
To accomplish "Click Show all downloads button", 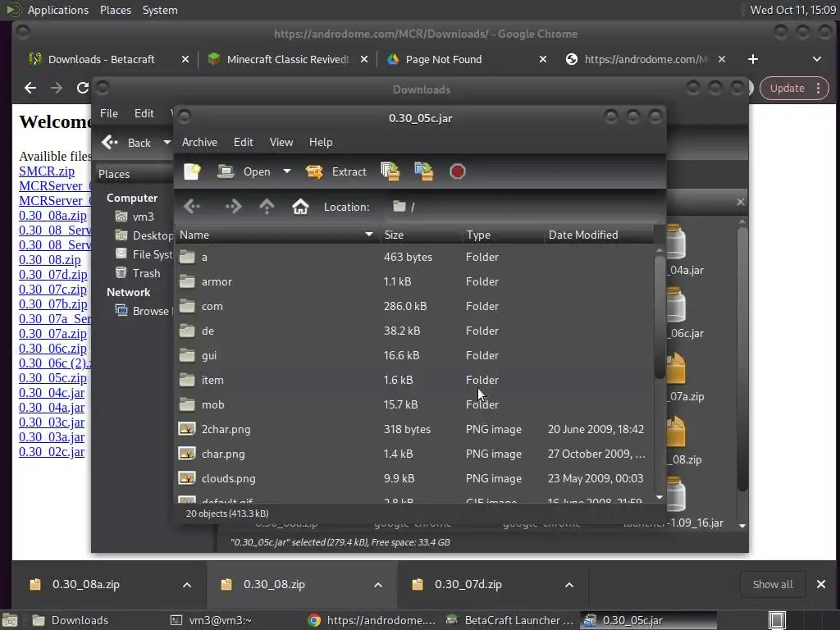I will (x=773, y=584).
